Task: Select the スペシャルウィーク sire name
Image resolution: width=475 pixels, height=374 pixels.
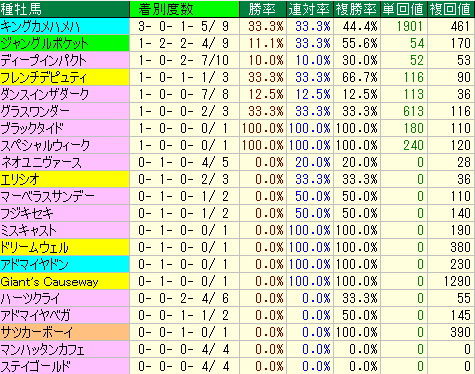Action: (x=45, y=145)
